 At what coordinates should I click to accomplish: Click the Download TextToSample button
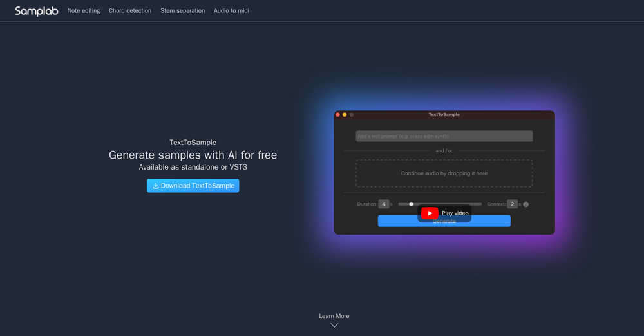[x=193, y=186]
